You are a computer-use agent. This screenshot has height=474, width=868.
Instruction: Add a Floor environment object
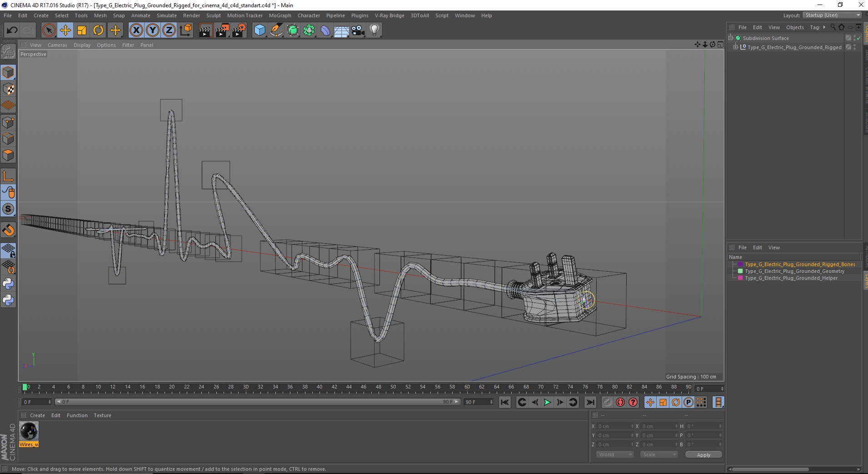(x=342, y=30)
